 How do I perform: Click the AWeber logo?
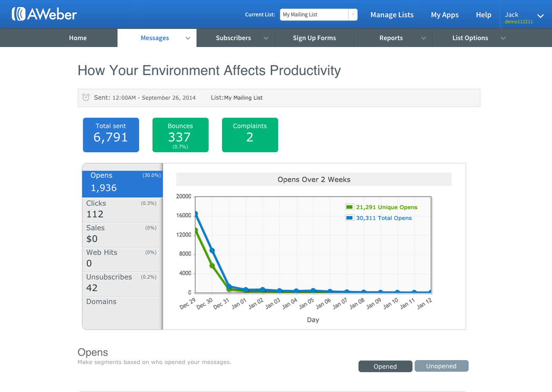44,14
